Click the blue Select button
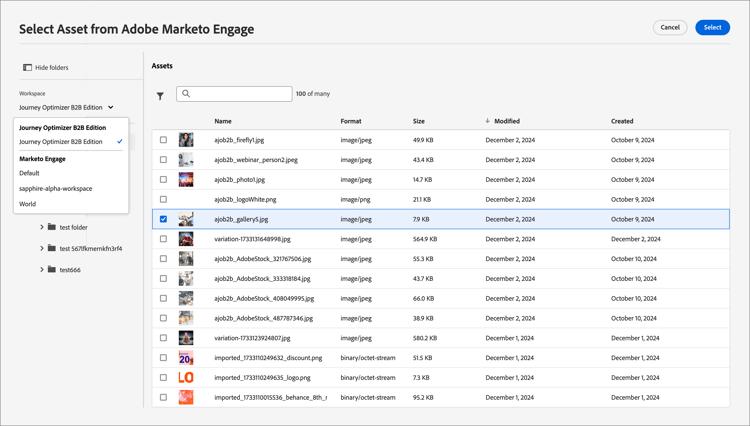Image resolution: width=750 pixels, height=426 pixels. [712, 27]
